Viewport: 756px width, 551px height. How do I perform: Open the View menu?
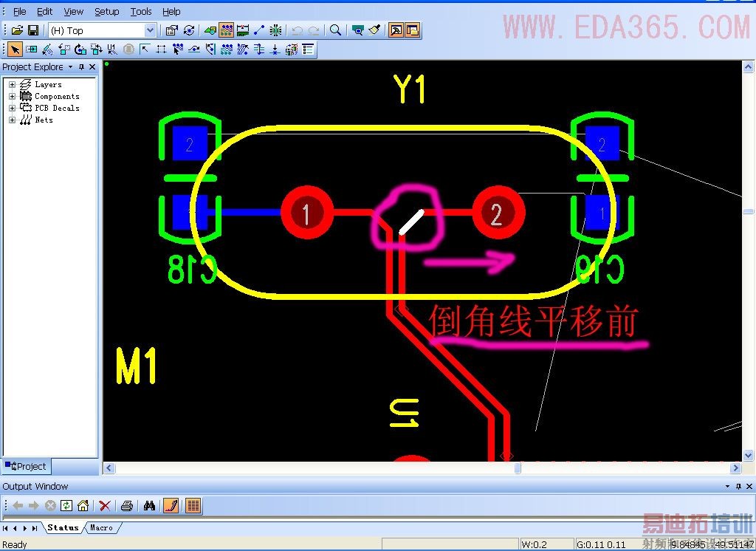73,12
